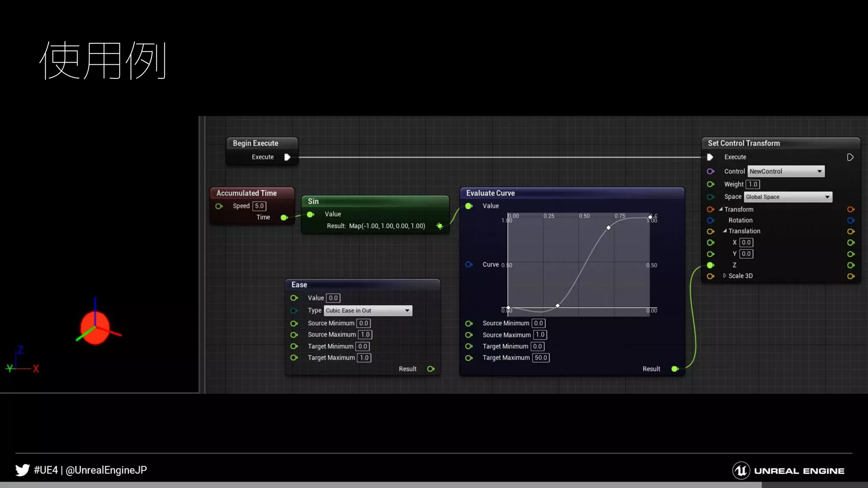Click the Ease node Result output pin
This screenshot has height=488, width=868.
(x=431, y=369)
